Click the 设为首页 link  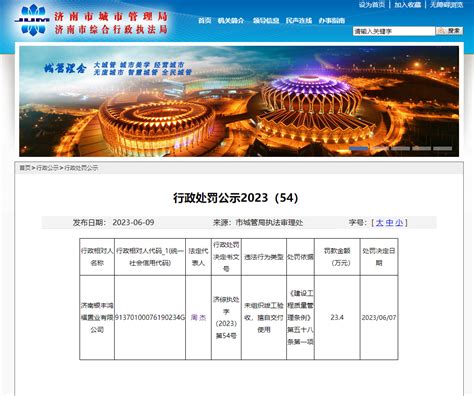[372, 5]
